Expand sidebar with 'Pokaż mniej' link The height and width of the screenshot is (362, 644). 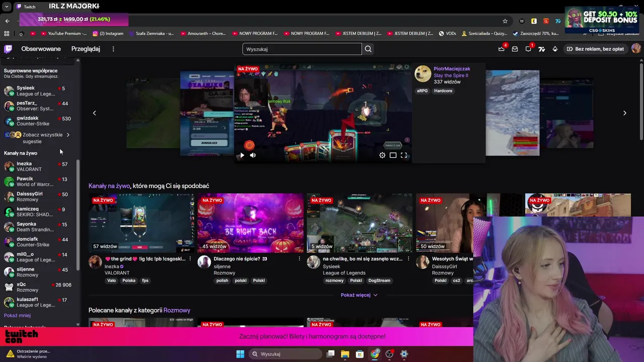tap(17, 315)
